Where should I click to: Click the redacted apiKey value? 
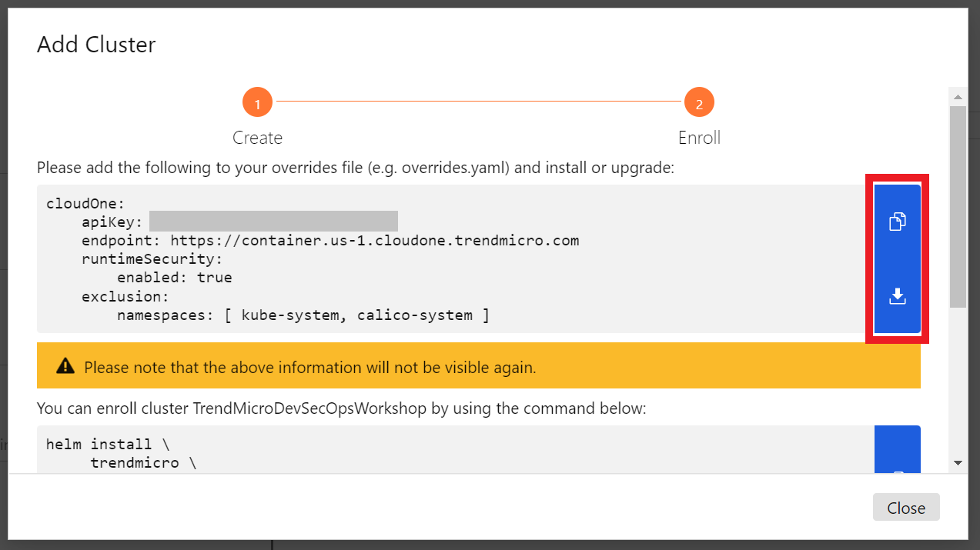pyautogui.click(x=273, y=222)
